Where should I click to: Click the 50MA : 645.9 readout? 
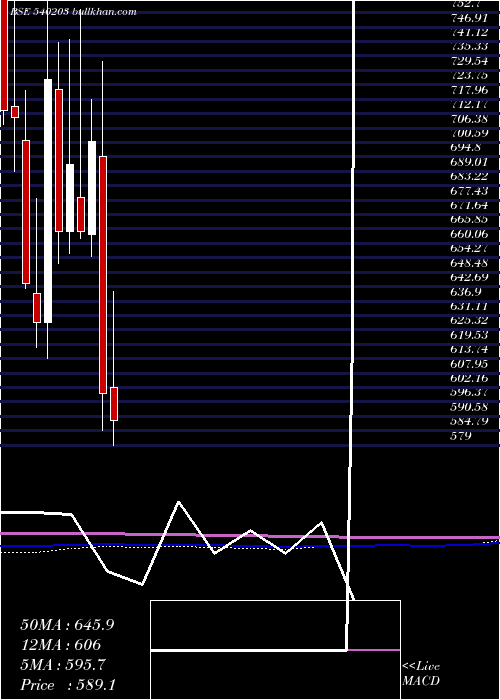pyautogui.click(x=67, y=625)
